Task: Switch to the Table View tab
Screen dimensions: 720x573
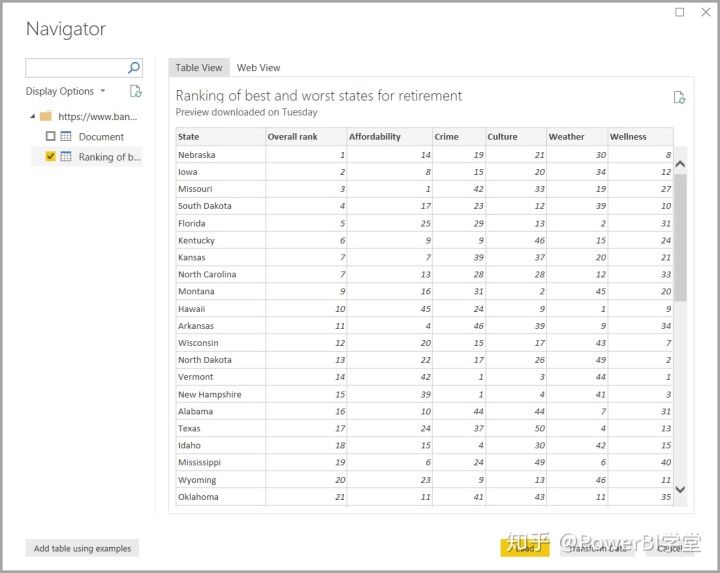Action: point(199,67)
